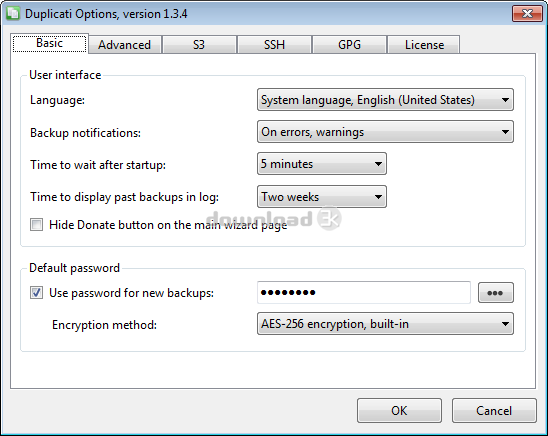
Task: Click the default password input field
Action: coord(363,292)
